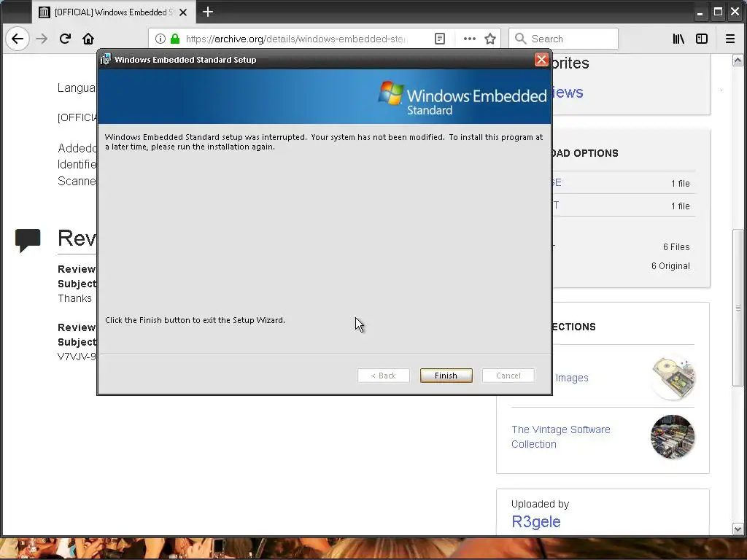Click the reviews speech bubble icon

coord(28,240)
